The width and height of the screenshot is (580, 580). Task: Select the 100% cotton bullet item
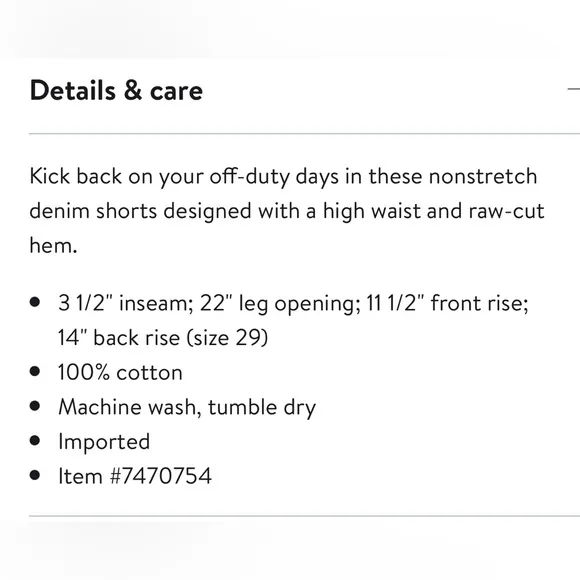(x=120, y=372)
